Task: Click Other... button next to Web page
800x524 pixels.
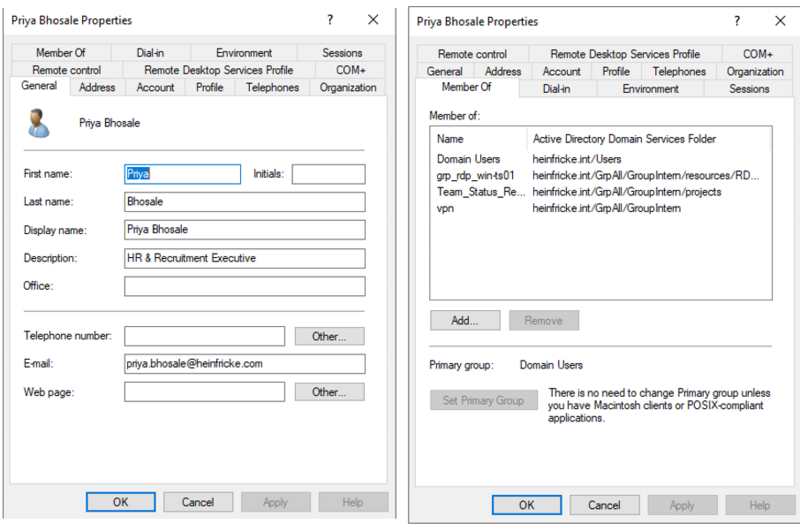Action: coord(329,392)
